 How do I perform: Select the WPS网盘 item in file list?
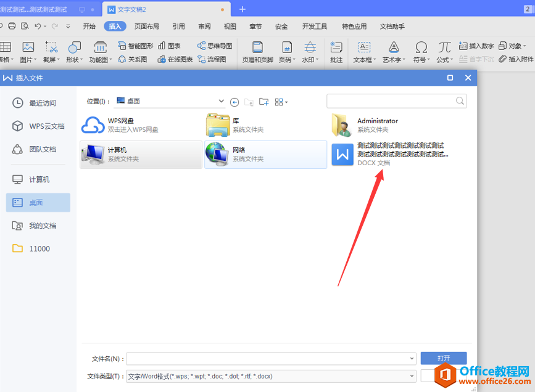[141, 125]
